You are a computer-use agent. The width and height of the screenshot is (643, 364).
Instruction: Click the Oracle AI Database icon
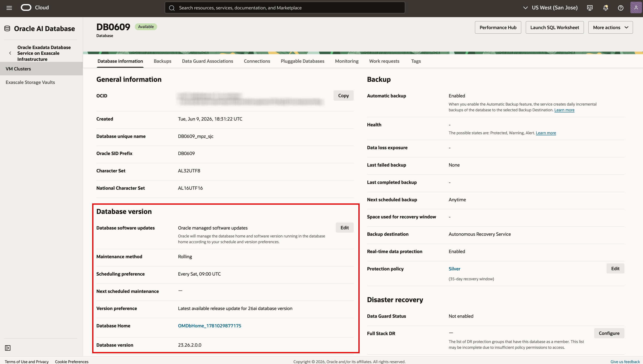coord(7,28)
